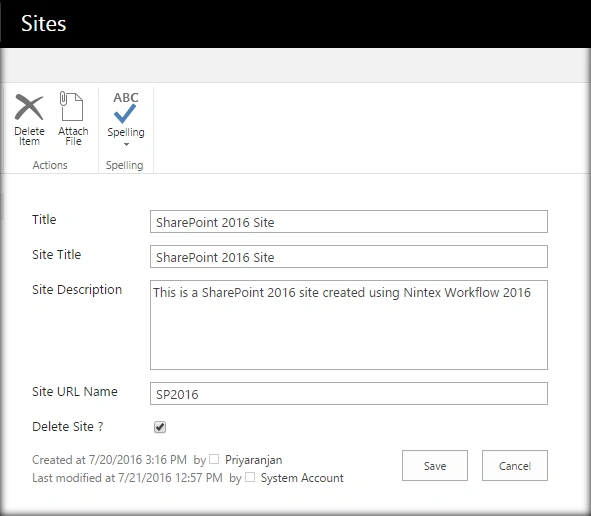The height and width of the screenshot is (516, 591).
Task: Save the site item form
Action: pos(435,465)
